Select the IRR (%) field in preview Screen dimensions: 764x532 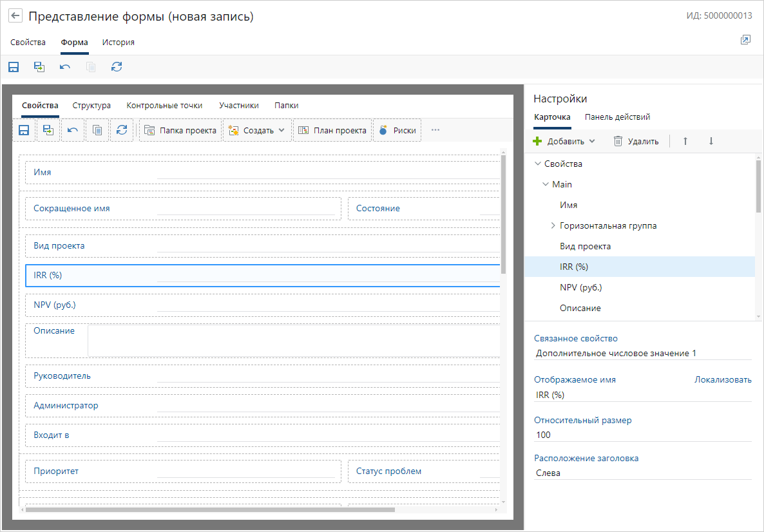pos(263,275)
